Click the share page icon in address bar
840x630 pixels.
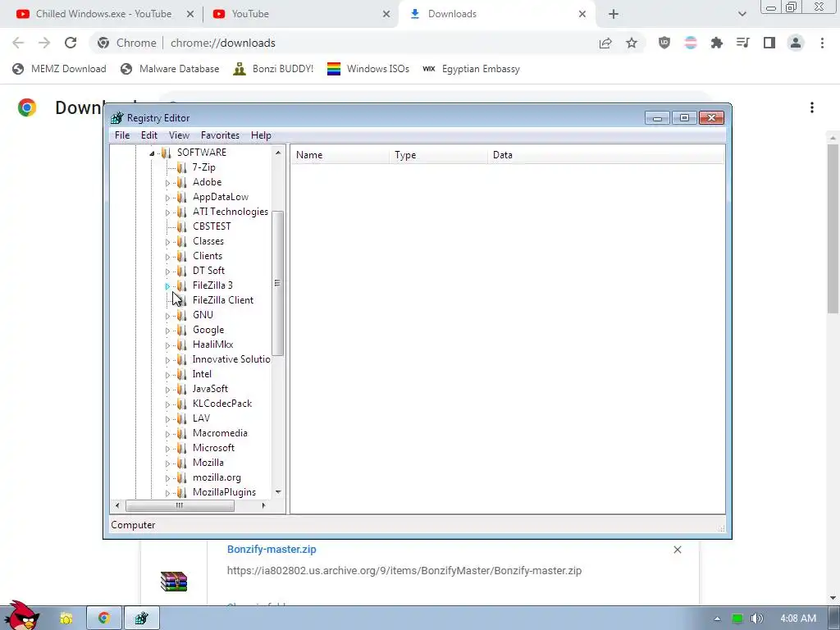(x=605, y=43)
